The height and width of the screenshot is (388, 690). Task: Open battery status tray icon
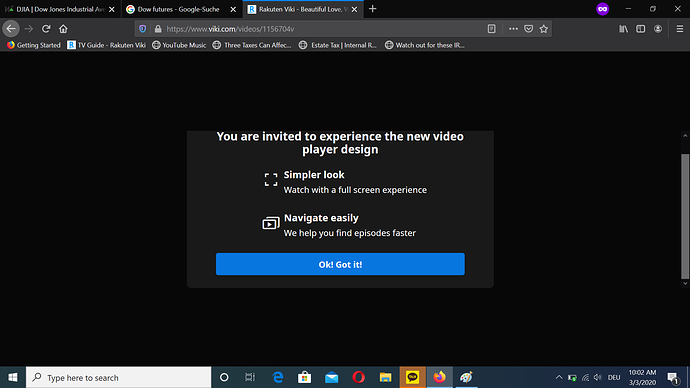pyautogui.click(x=572, y=377)
